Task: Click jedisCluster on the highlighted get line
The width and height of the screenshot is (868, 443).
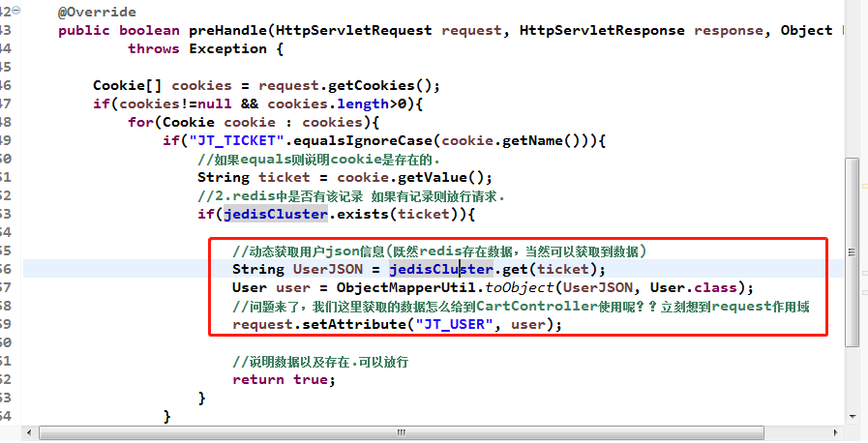Action: click(440, 269)
